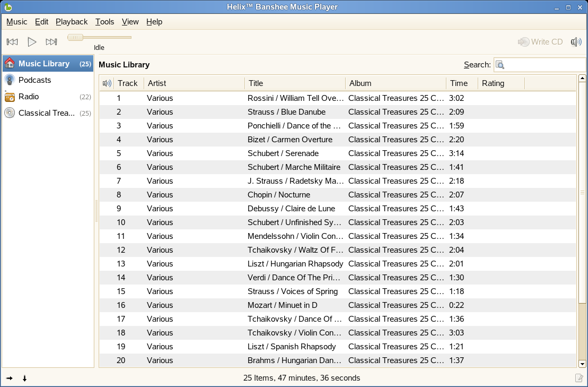Screen dimensions: 588x387
Task: Click the vertical scrollbar thumb
Action: [x=582, y=192]
